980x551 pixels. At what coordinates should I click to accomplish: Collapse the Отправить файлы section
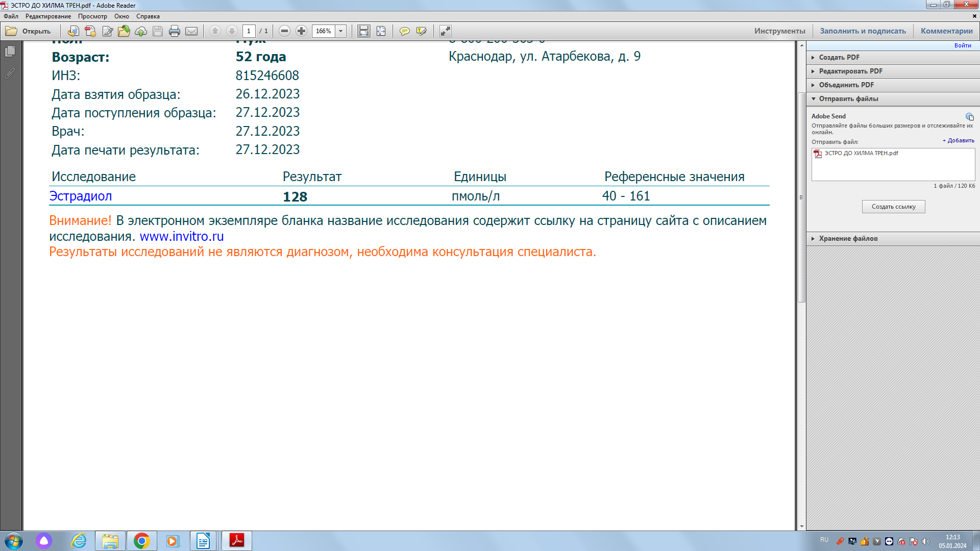(x=848, y=98)
